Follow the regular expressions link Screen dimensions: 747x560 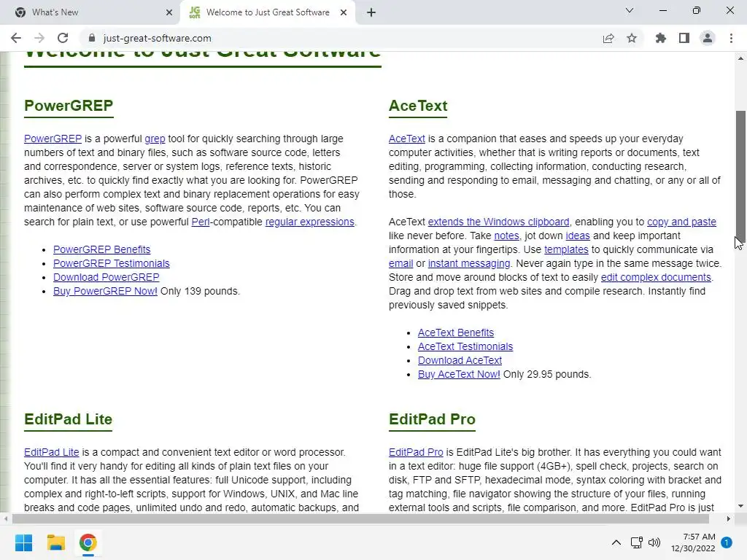pyautogui.click(x=309, y=222)
